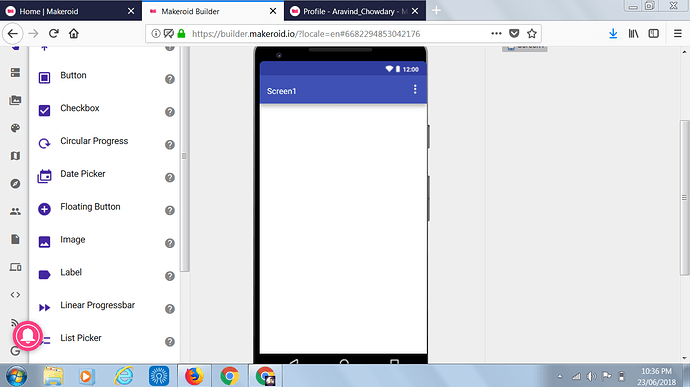Show site security lock information
The image size is (690, 387).
pyautogui.click(x=181, y=33)
